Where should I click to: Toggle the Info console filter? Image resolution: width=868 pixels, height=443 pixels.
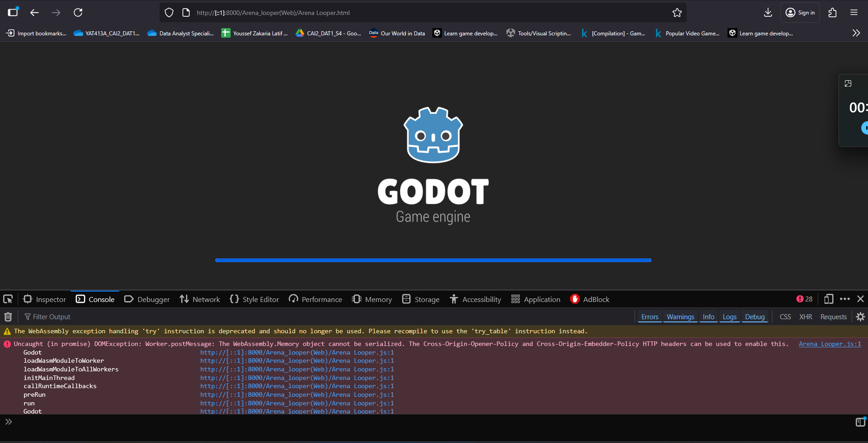point(708,317)
